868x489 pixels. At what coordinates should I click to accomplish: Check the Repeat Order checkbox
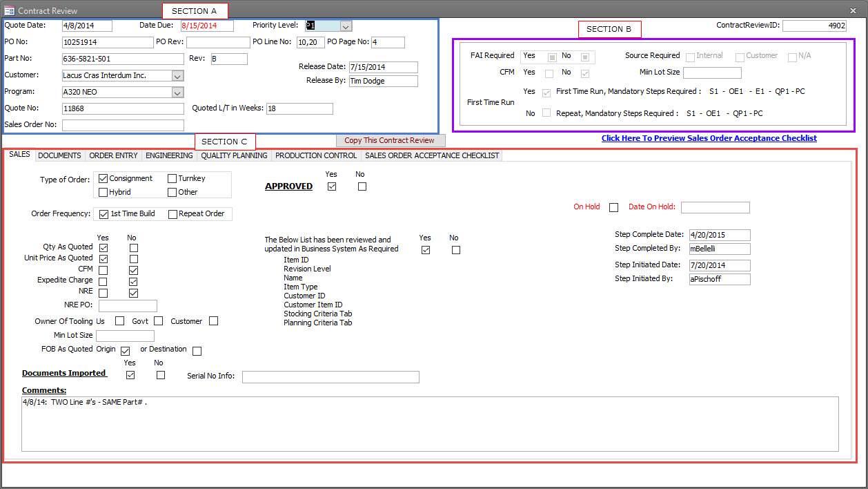click(173, 214)
